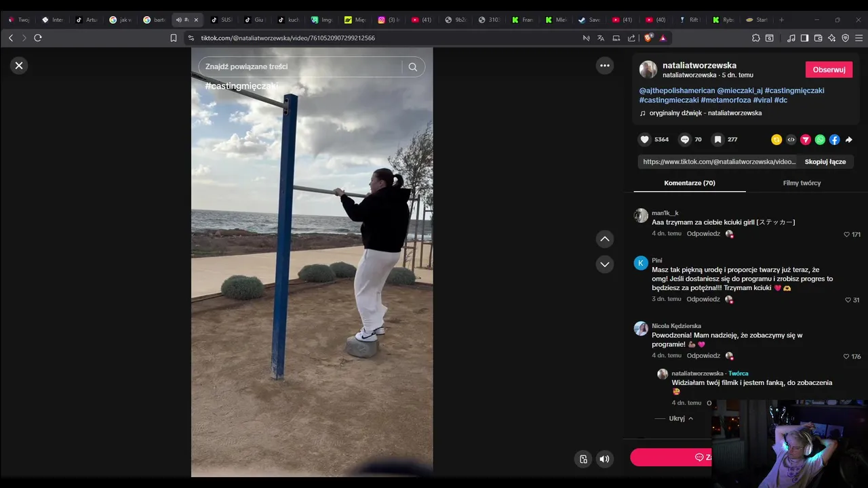Go to the next video arrow
The height and width of the screenshot is (488, 868).
[x=605, y=264]
